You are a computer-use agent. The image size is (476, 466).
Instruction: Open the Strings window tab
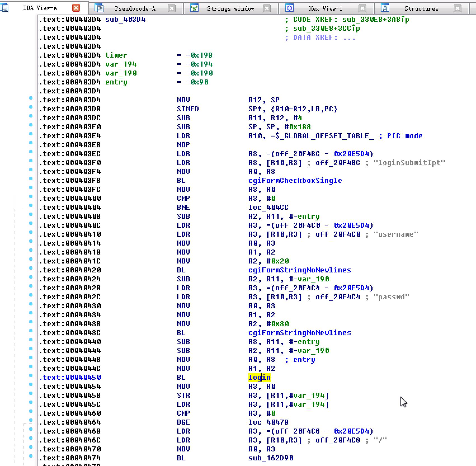pyautogui.click(x=230, y=9)
